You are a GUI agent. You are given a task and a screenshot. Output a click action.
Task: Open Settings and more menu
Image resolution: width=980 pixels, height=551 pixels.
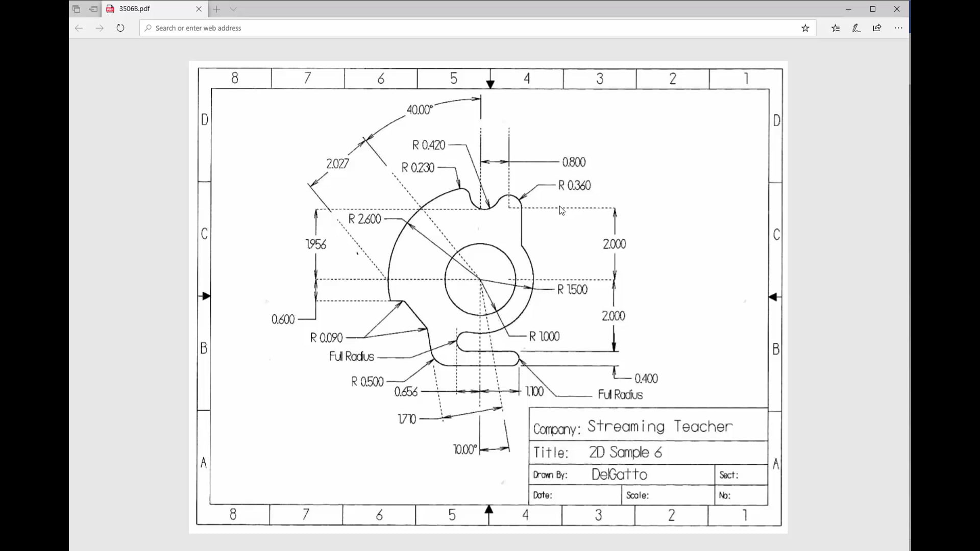pos(898,28)
